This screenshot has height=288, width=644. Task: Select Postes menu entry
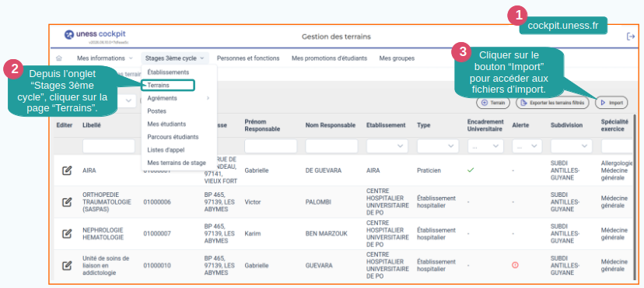tap(156, 111)
